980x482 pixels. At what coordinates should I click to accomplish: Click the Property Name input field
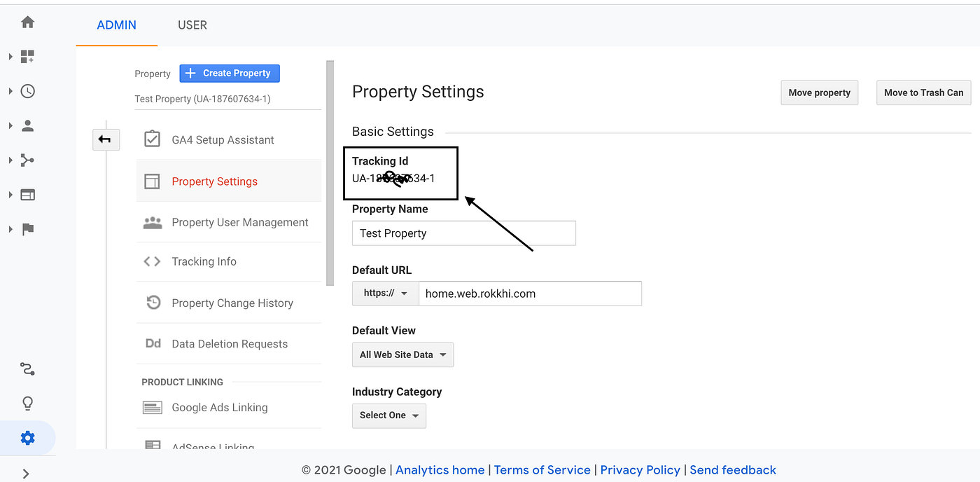(x=463, y=233)
